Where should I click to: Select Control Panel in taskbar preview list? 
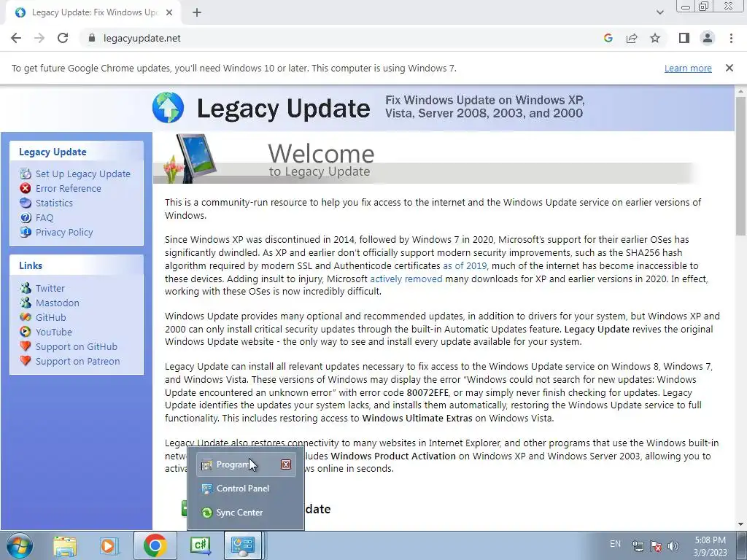[x=247, y=489]
